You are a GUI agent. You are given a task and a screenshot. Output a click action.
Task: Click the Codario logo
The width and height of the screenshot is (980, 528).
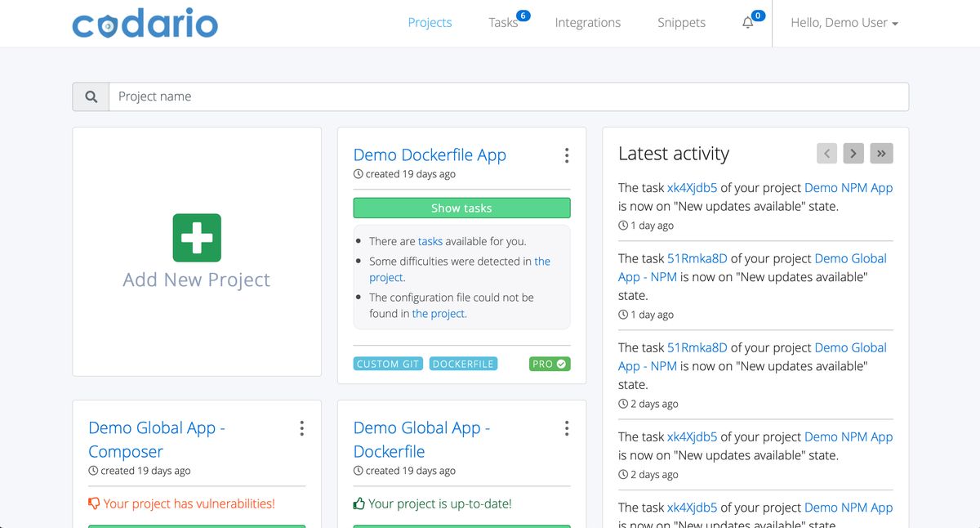(x=145, y=23)
